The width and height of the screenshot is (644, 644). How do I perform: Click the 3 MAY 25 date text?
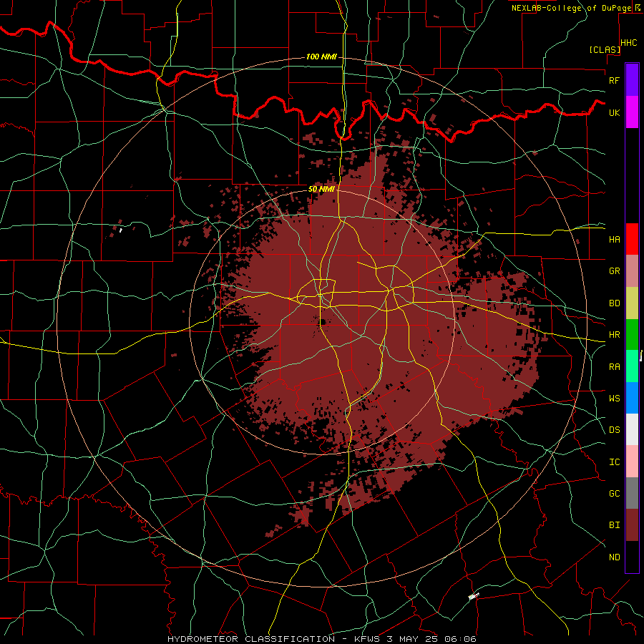pyautogui.click(x=412, y=639)
